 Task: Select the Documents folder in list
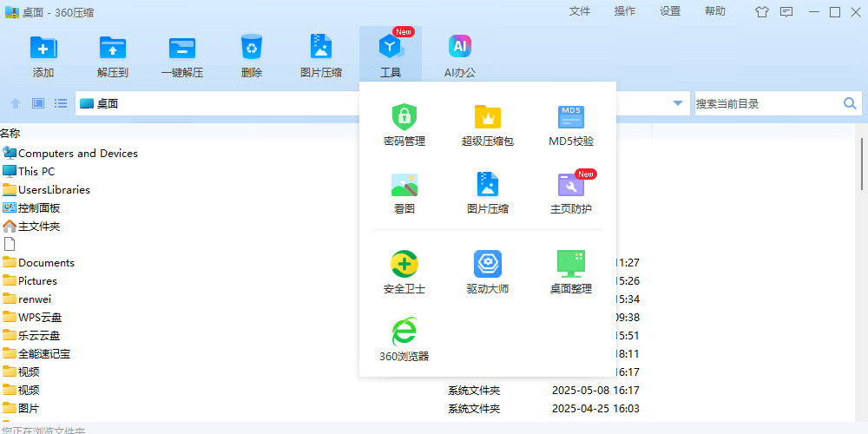pos(46,262)
